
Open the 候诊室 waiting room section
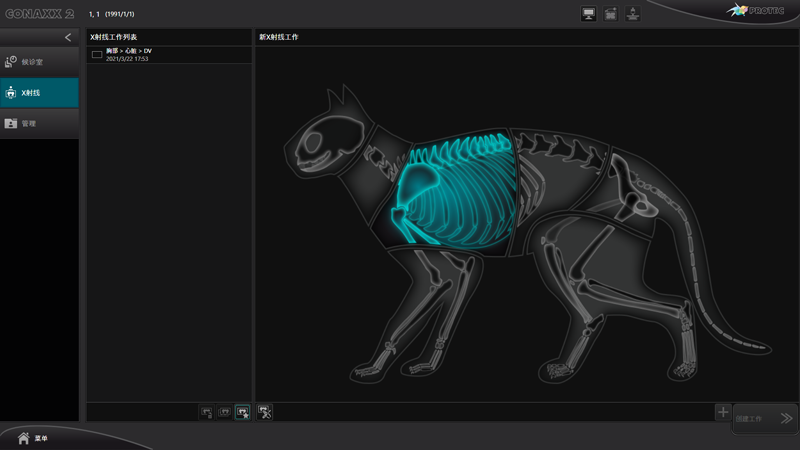(39, 62)
